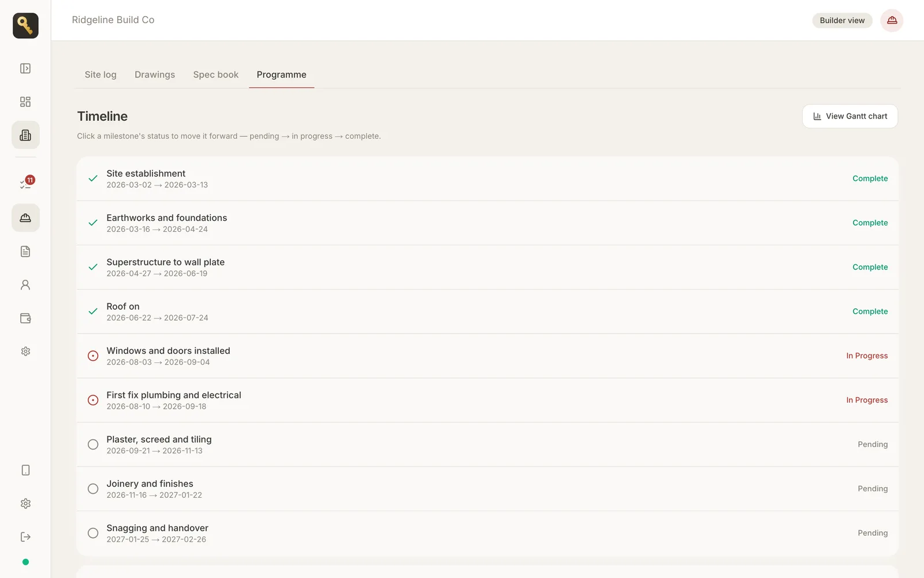Advance Windows and doors In Progress status
The width and height of the screenshot is (924, 578).
(x=867, y=356)
